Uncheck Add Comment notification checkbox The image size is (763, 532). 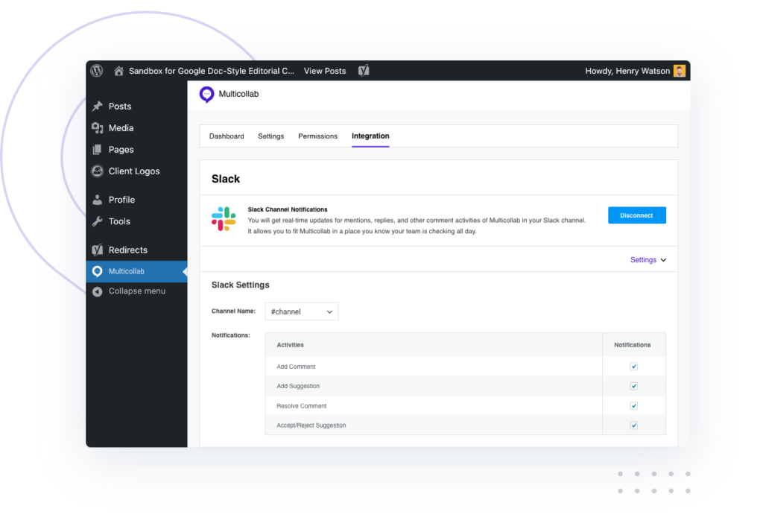pyautogui.click(x=633, y=367)
